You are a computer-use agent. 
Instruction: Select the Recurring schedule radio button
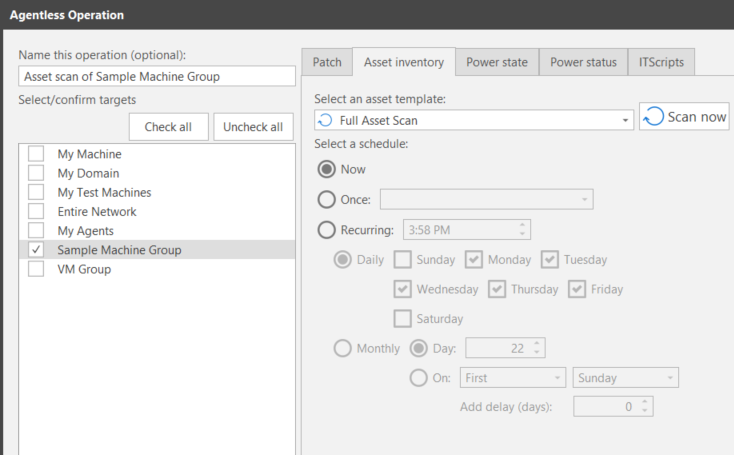coord(325,230)
